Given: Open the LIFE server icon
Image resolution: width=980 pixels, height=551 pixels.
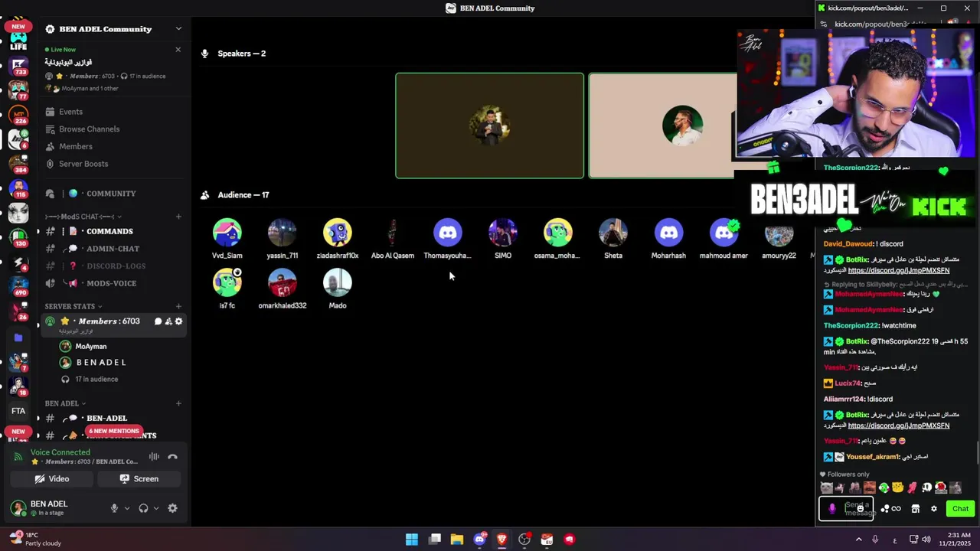Looking at the screenshot, I should click(x=18, y=41).
